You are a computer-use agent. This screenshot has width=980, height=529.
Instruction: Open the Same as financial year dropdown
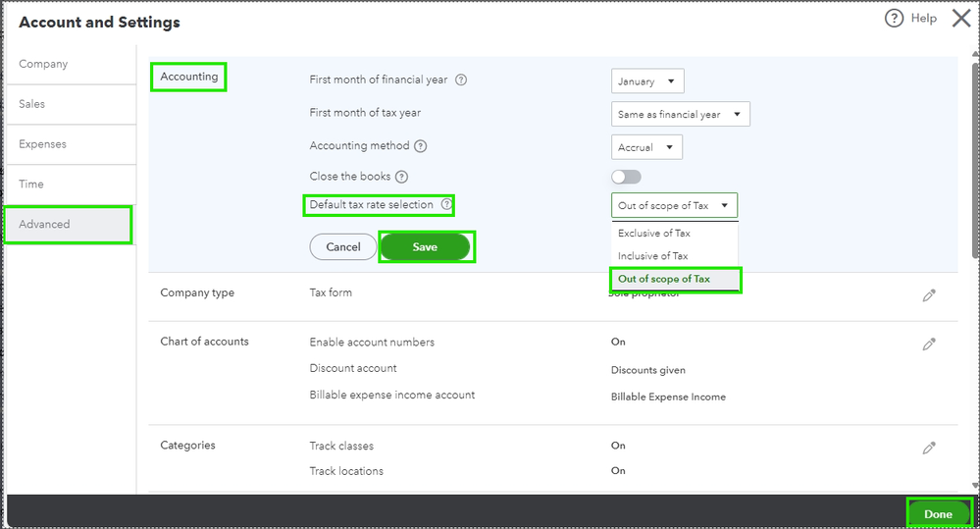680,114
